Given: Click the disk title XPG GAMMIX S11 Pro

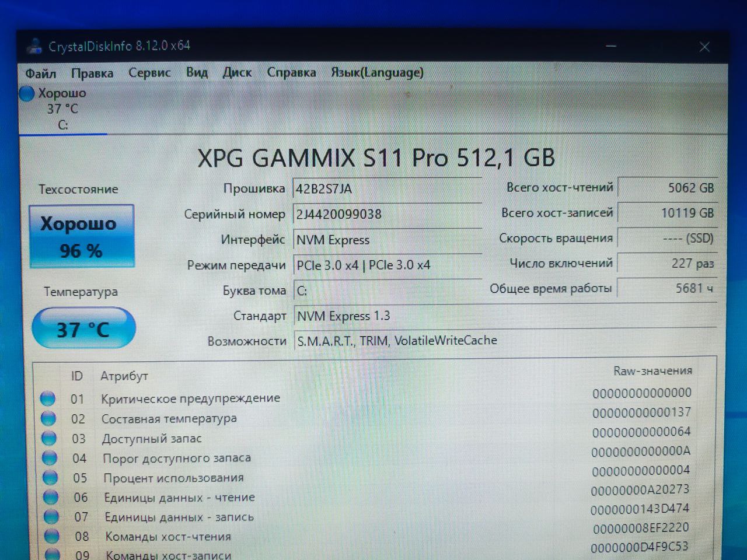Looking at the screenshot, I should pos(376,158).
